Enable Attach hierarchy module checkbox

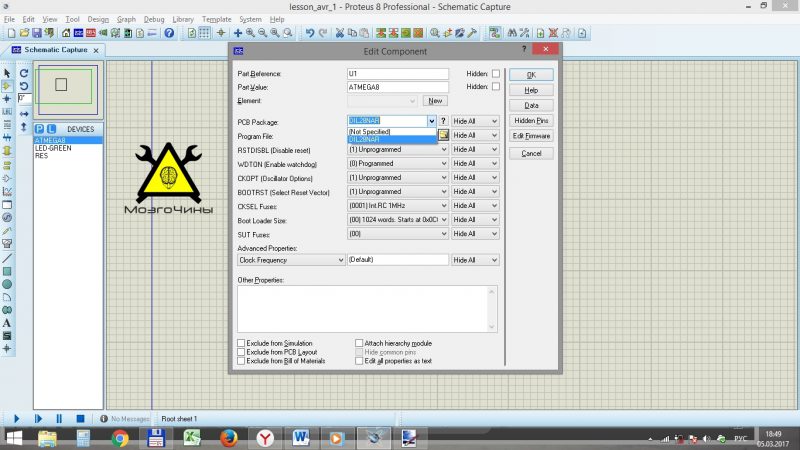[359, 343]
